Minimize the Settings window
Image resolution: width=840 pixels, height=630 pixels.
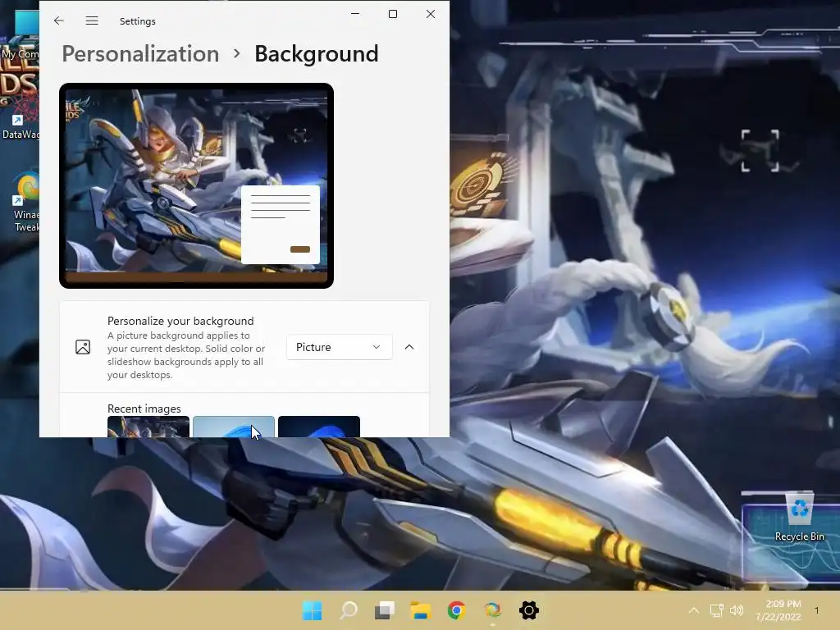click(355, 14)
